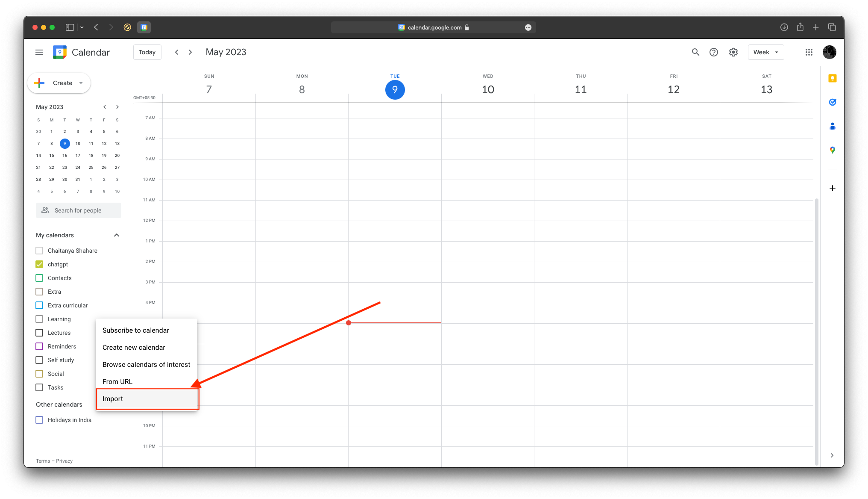The height and width of the screenshot is (499, 868).
Task: Open the Week view dropdown
Action: click(766, 52)
